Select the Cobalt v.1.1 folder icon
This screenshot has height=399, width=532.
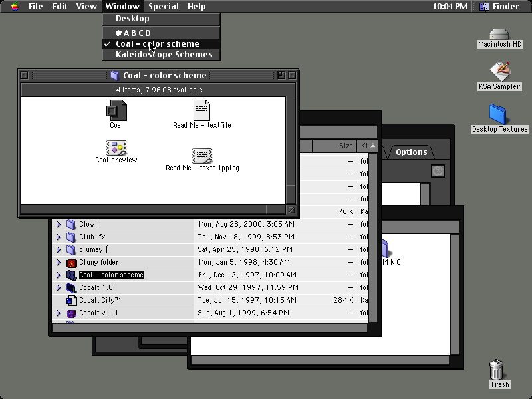[71, 313]
